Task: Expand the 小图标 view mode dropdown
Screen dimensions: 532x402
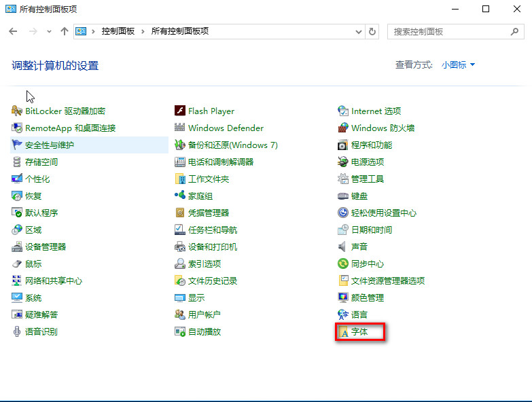Action: click(x=459, y=65)
